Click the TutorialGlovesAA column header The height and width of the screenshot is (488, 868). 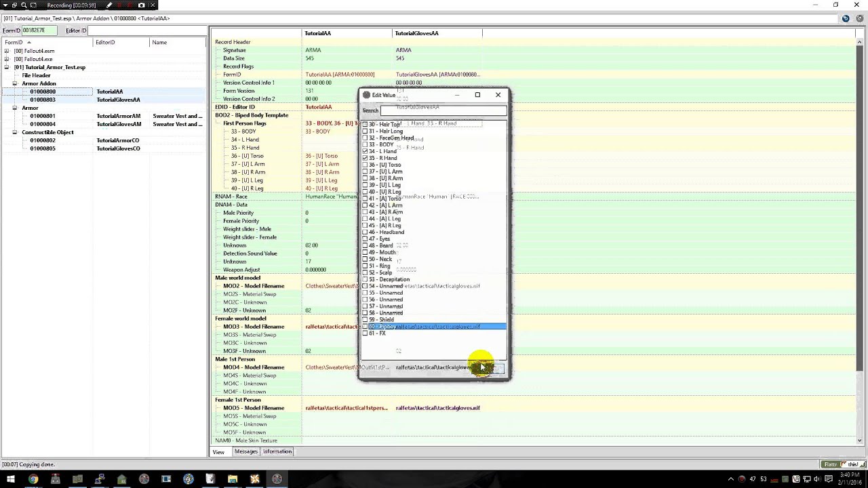pos(437,33)
